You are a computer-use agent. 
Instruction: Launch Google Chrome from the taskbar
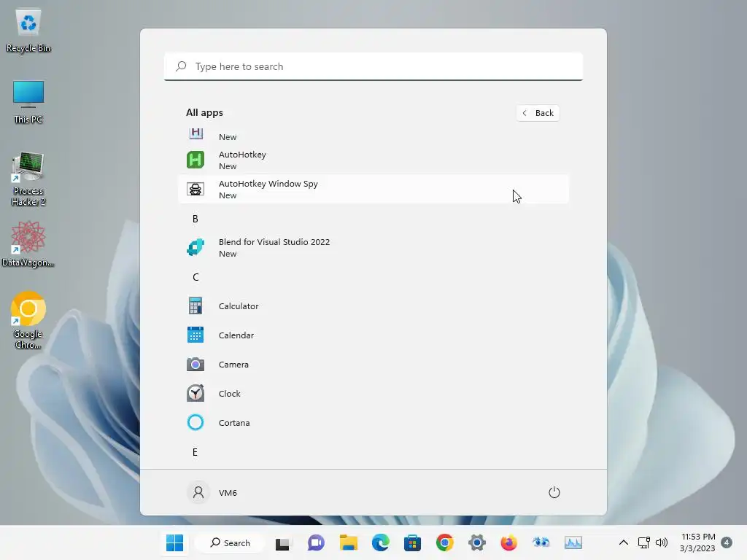coord(444,542)
